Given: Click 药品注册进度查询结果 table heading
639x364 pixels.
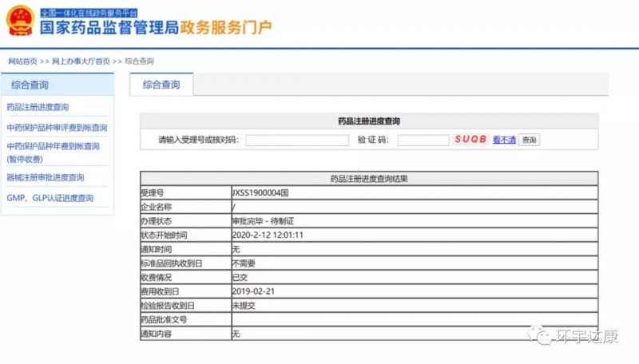Looking at the screenshot, I should point(369,179).
